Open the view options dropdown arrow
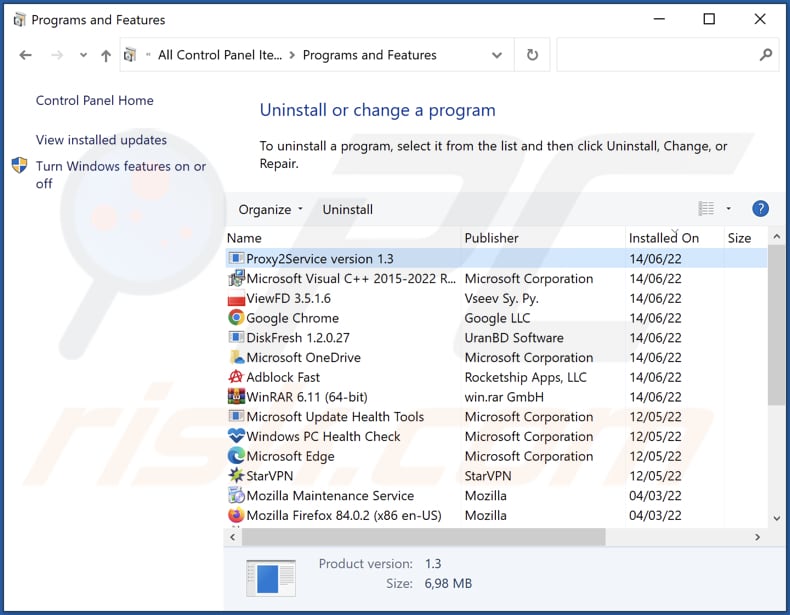 point(729,208)
